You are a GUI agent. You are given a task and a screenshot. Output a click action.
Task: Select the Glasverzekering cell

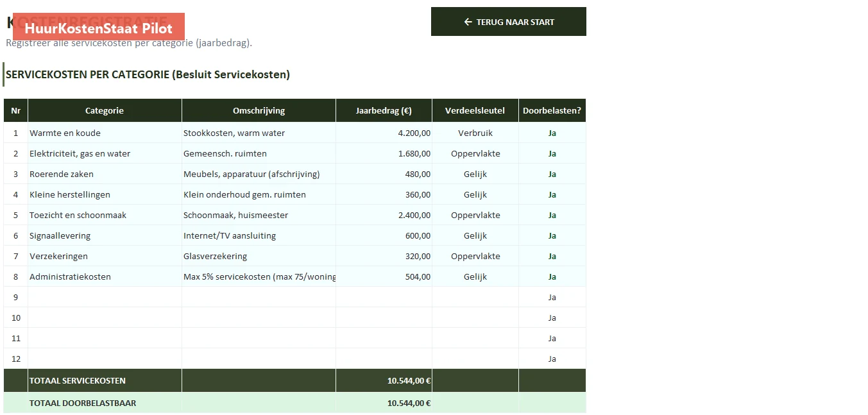pyautogui.click(x=259, y=256)
